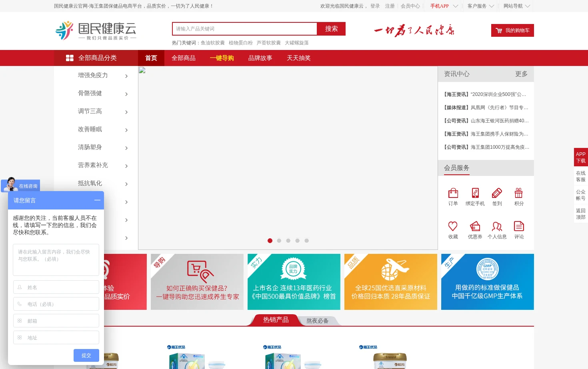Open the 签到 check-in icon
The width and height of the screenshot is (588, 369).
(x=497, y=193)
